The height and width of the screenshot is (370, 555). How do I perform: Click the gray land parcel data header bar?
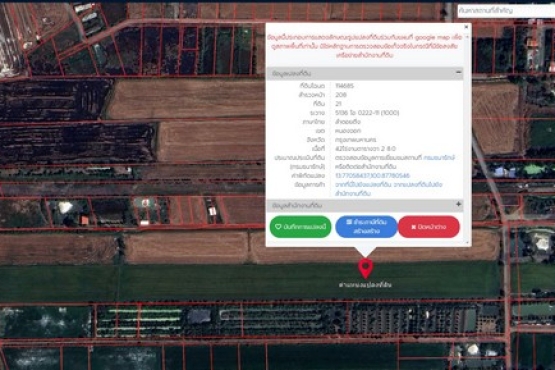tap(365, 73)
